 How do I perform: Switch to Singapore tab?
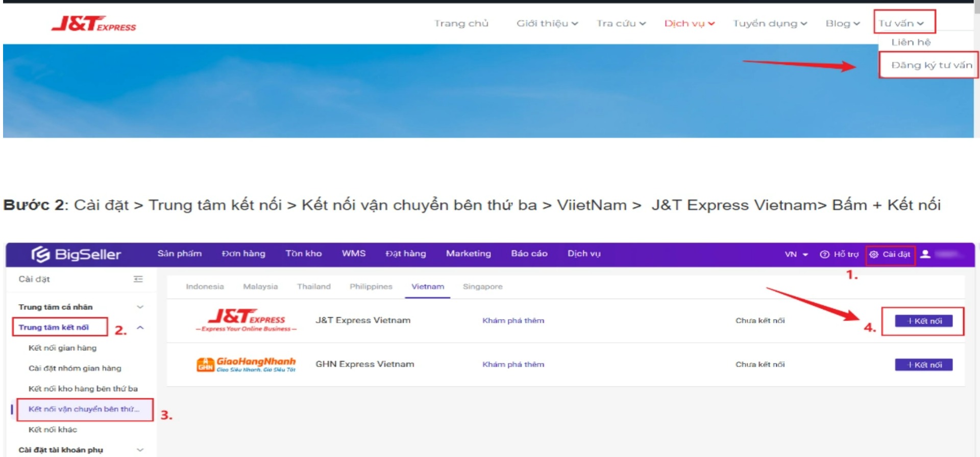click(483, 286)
